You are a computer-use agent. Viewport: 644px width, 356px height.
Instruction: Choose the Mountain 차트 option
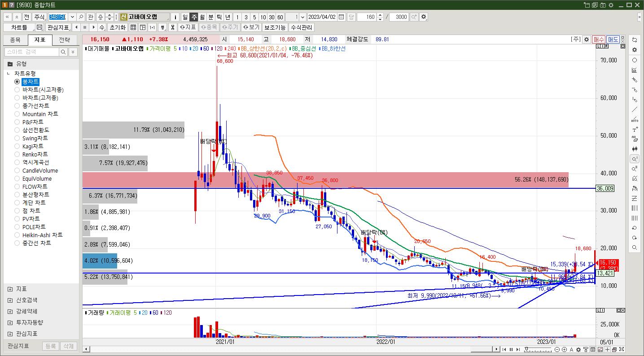click(17, 114)
